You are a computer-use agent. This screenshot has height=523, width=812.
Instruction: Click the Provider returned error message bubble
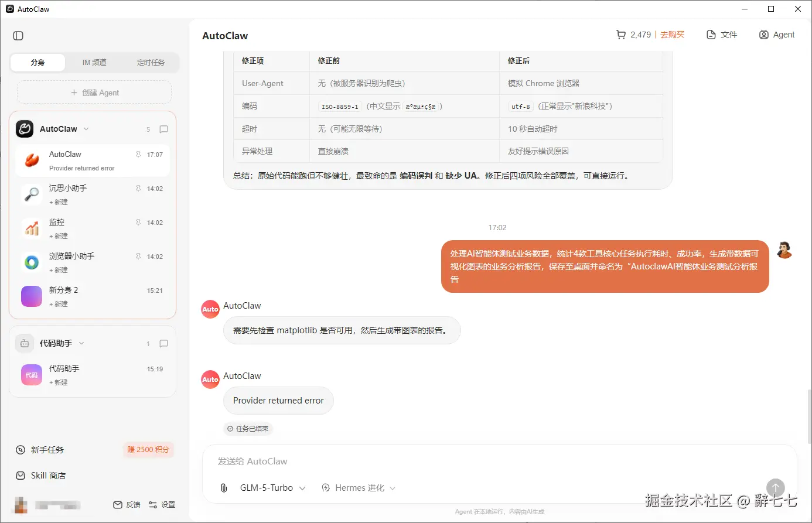click(x=278, y=401)
